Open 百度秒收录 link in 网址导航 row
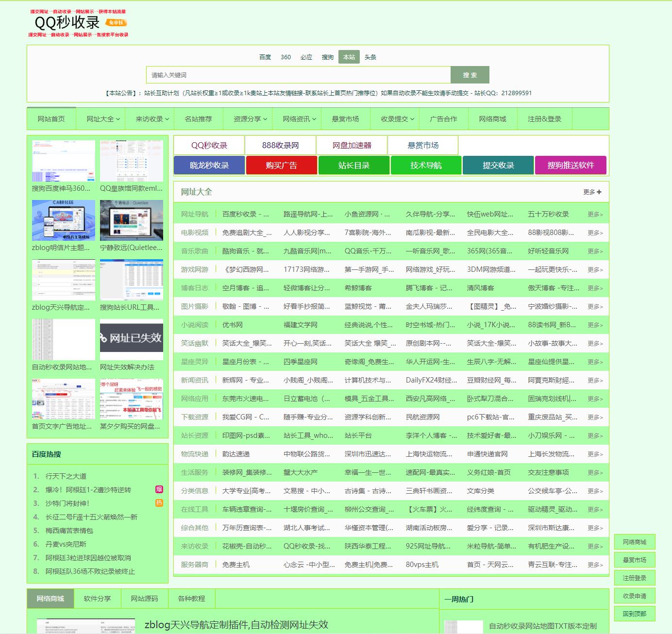Viewport: 672px width, 634px height. click(246, 214)
